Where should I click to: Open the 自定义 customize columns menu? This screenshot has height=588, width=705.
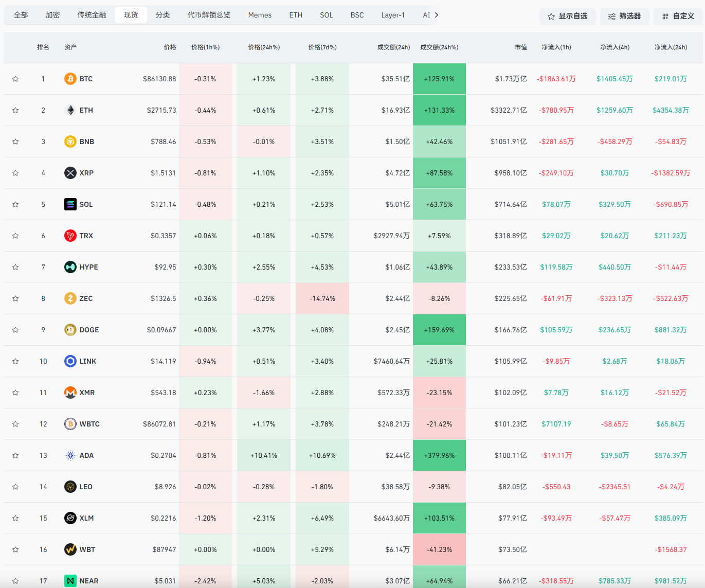pos(678,16)
